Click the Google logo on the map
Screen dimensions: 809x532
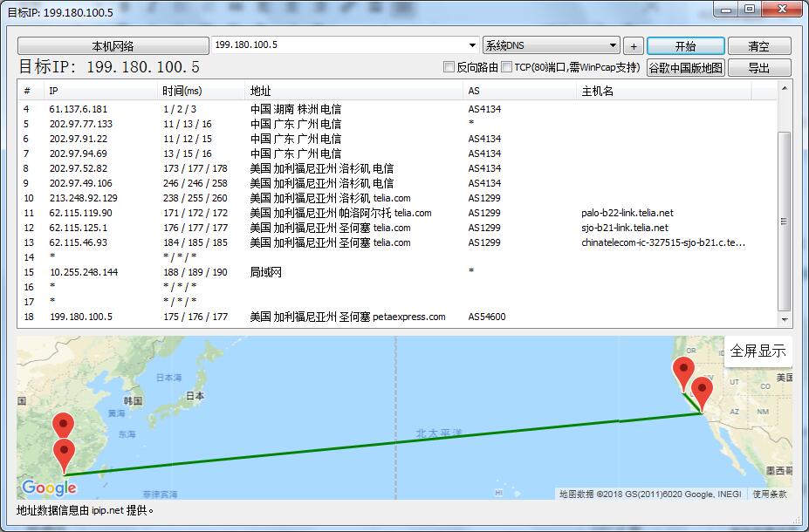click(x=48, y=488)
